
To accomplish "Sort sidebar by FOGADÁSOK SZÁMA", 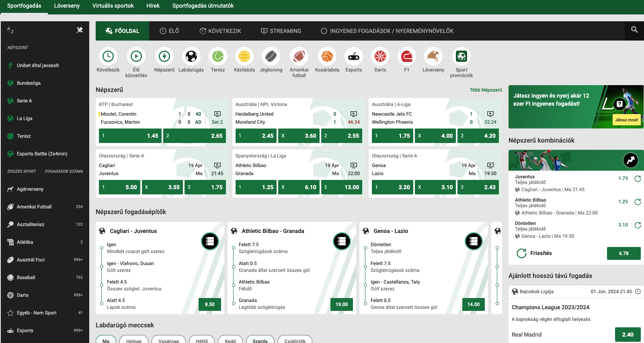I will (64, 171).
